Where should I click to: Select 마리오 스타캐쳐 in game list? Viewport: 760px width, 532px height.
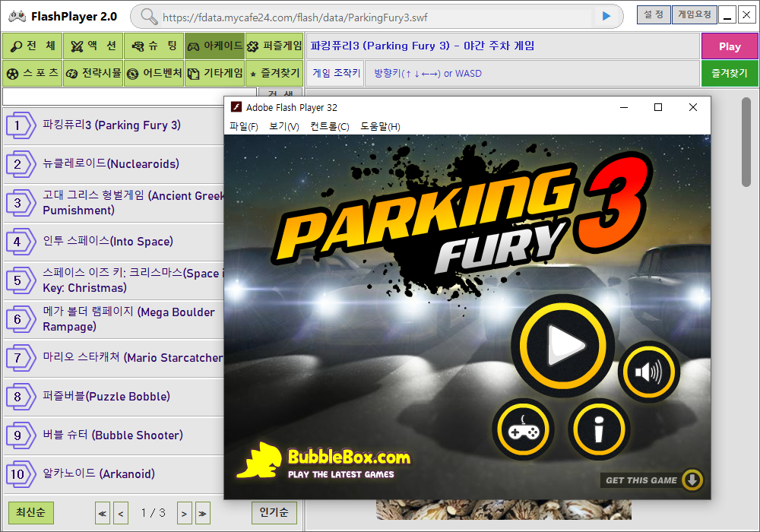(114, 358)
